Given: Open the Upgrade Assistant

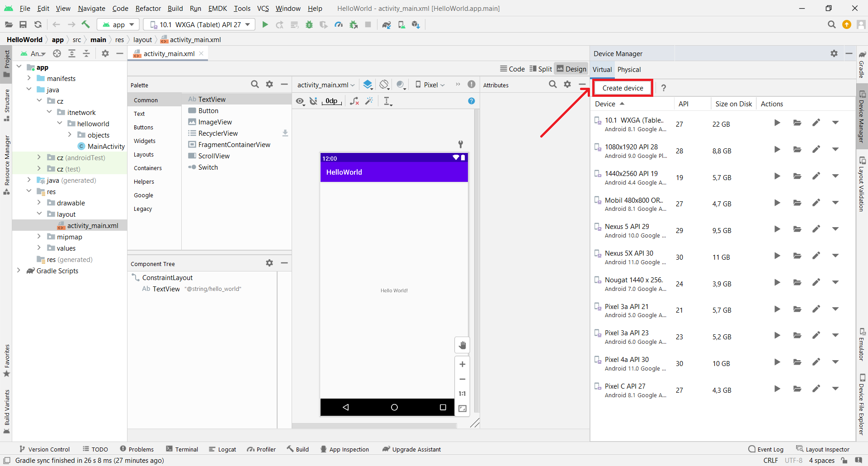Looking at the screenshot, I should 411,449.
